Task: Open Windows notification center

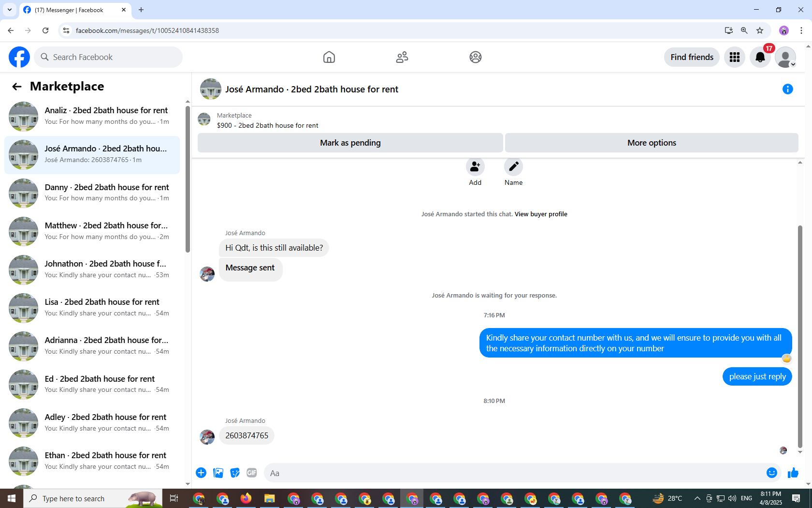Action: click(x=796, y=498)
